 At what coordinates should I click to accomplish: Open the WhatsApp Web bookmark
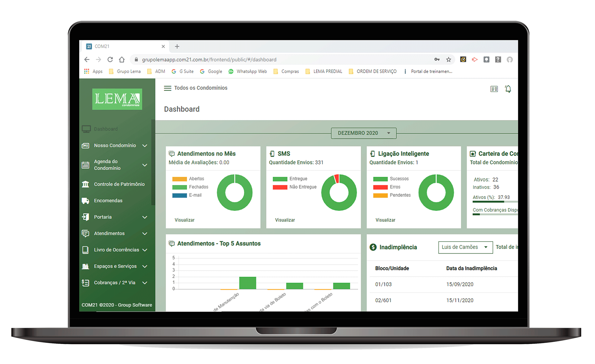[247, 71]
